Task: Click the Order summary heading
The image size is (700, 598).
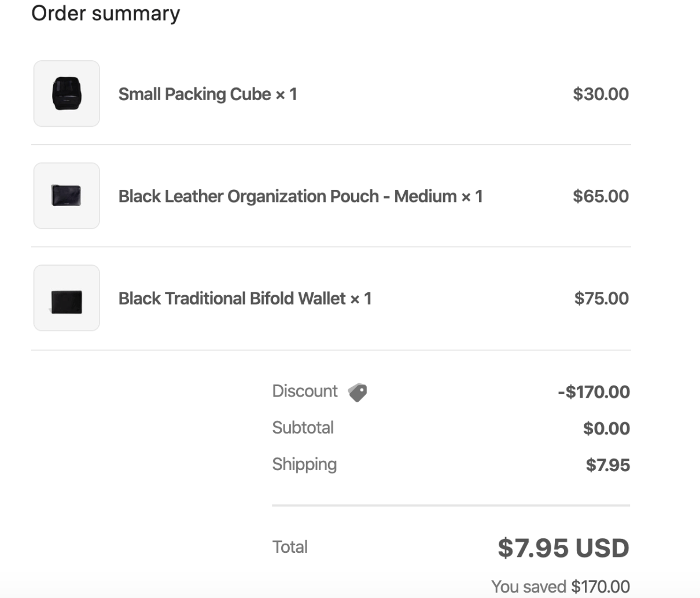Action: click(106, 13)
